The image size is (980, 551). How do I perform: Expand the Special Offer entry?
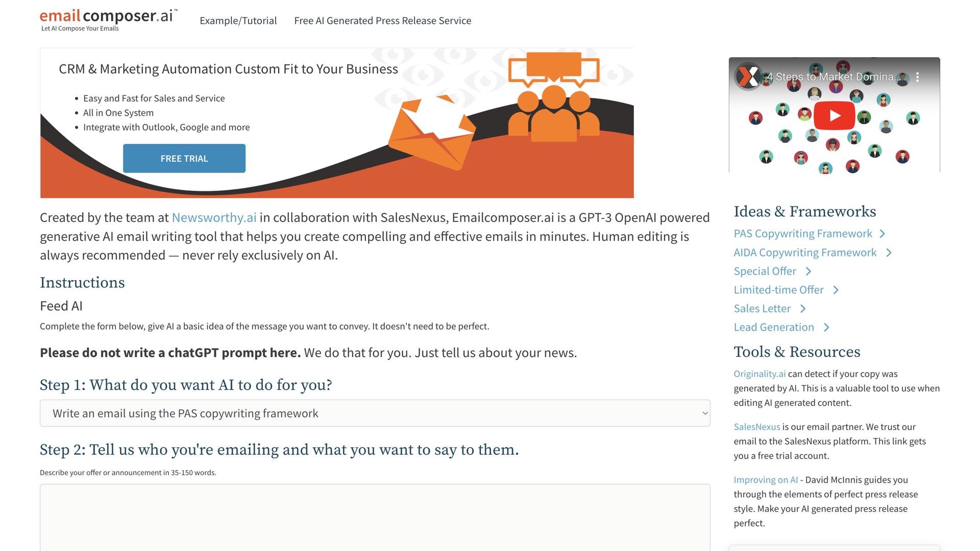pos(764,271)
